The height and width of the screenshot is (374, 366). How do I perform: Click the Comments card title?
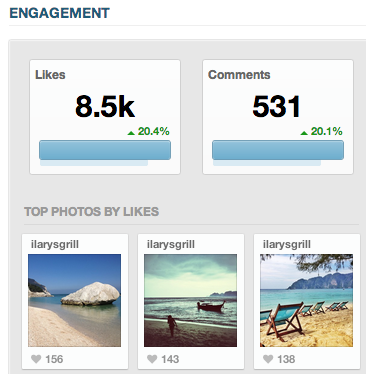pyautogui.click(x=239, y=75)
